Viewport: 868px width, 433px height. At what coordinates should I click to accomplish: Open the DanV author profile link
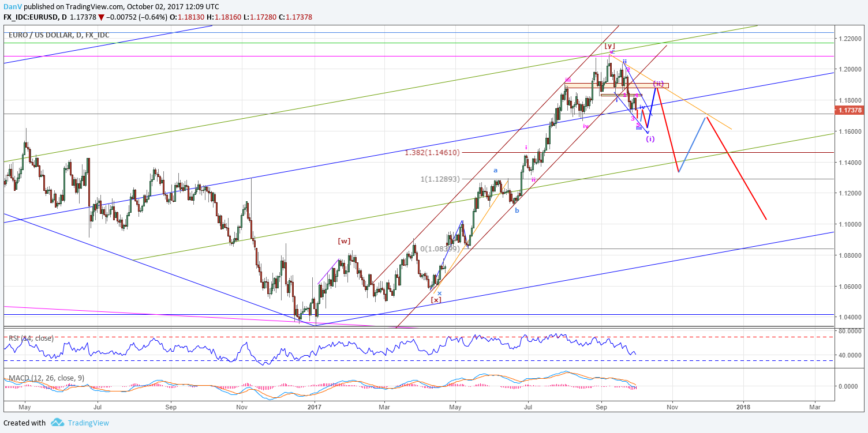[x=12, y=6]
